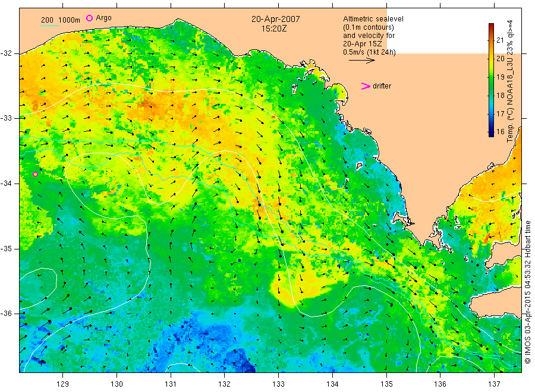Click the latitude label -36
Screen dimensions: 535x392
pyautogui.click(x=6, y=314)
